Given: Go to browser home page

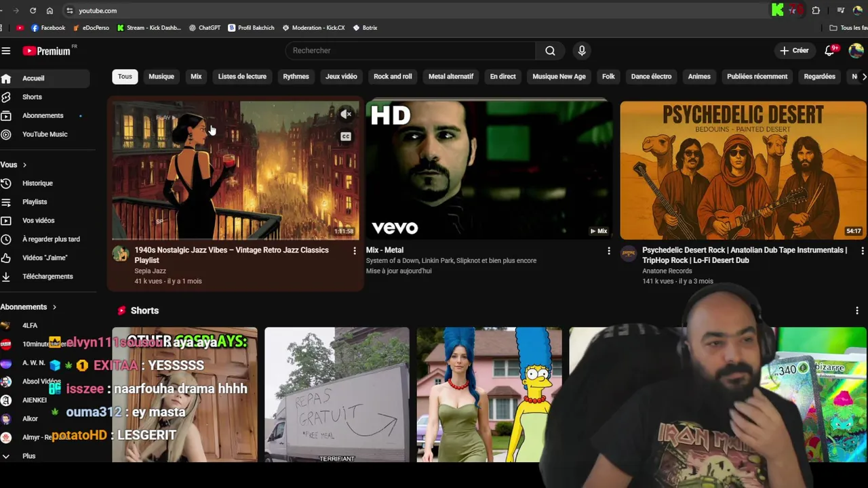Looking at the screenshot, I should (x=50, y=11).
